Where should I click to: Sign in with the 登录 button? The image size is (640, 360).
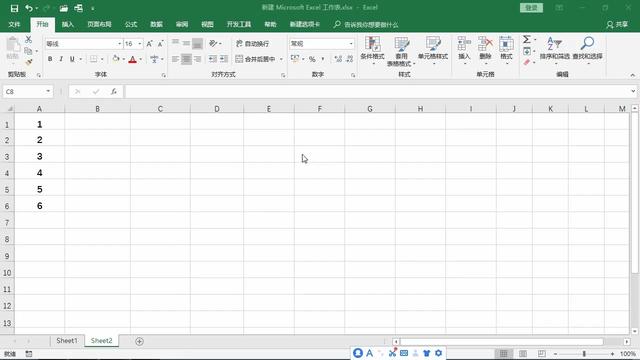pyautogui.click(x=531, y=8)
